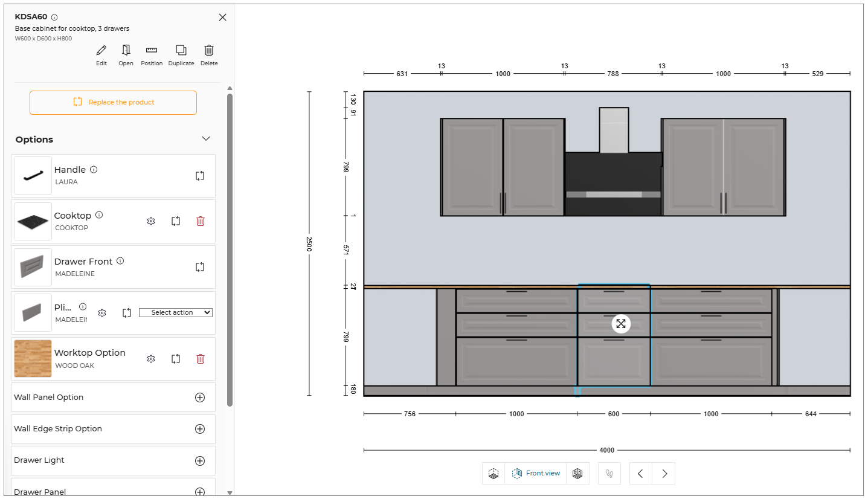Open Worktop Option settings gear
This screenshot has height=499, width=868.
point(151,359)
